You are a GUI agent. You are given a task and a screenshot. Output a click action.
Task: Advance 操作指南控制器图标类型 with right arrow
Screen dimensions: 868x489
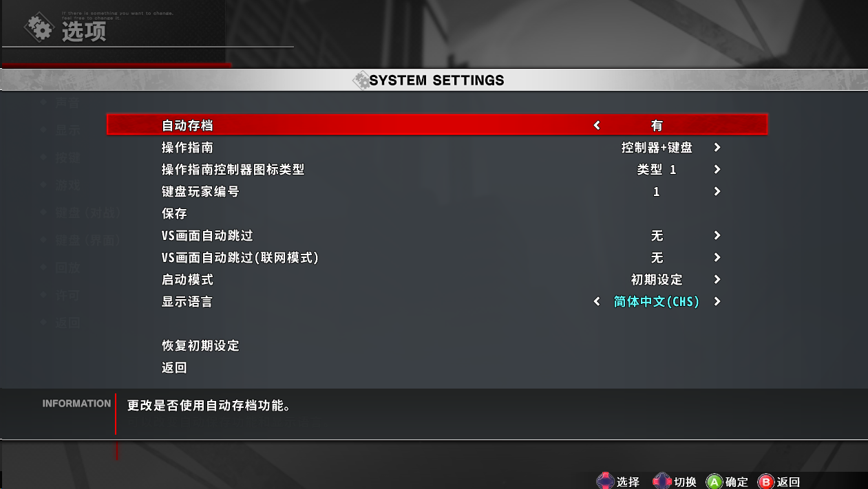click(717, 169)
